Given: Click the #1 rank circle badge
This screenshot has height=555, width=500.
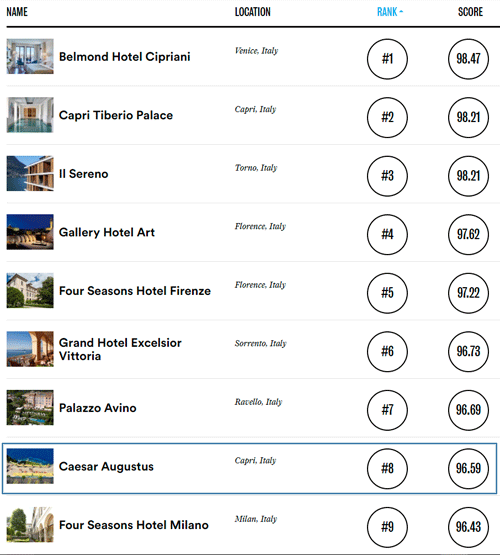Looking at the screenshot, I should click(x=387, y=59).
